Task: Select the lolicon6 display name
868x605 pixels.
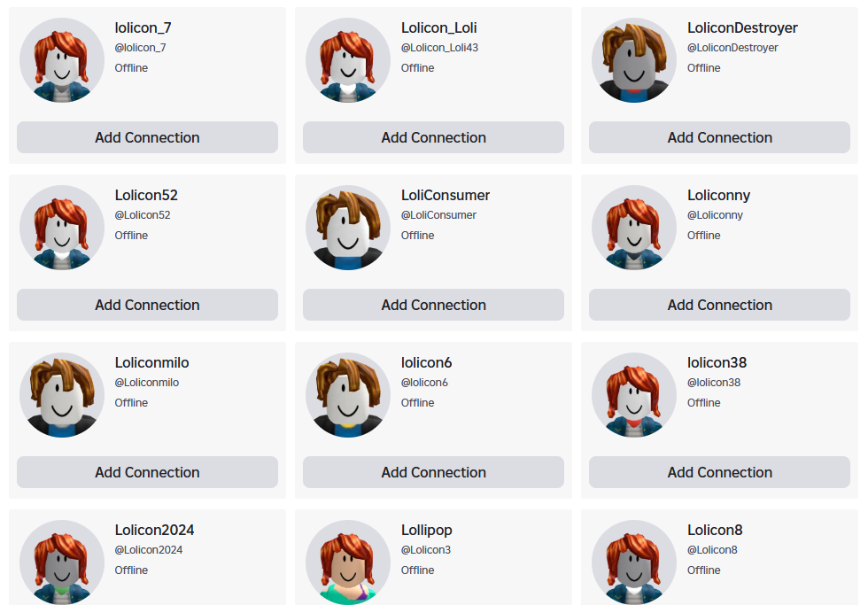Action: click(x=426, y=362)
